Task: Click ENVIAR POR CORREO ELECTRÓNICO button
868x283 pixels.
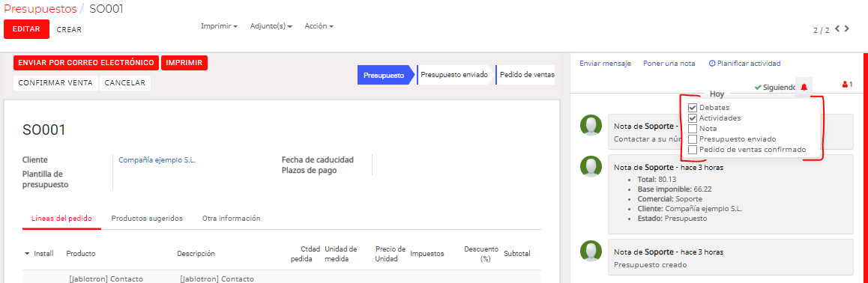Action: tap(86, 63)
